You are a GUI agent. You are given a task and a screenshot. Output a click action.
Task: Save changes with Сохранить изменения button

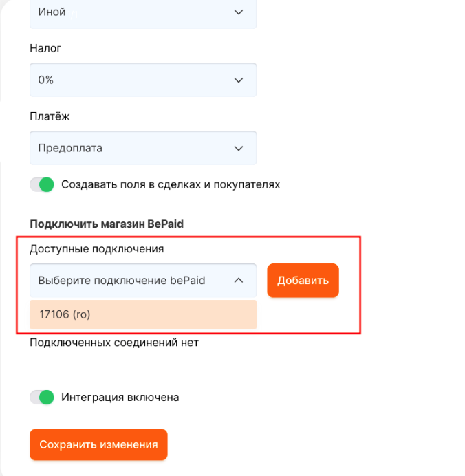click(98, 444)
